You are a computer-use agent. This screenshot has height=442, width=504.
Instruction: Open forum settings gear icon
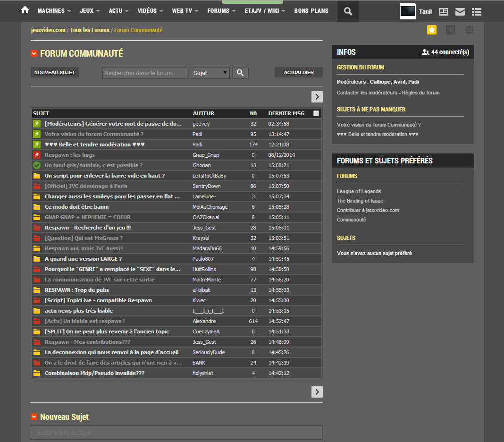tap(469, 30)
